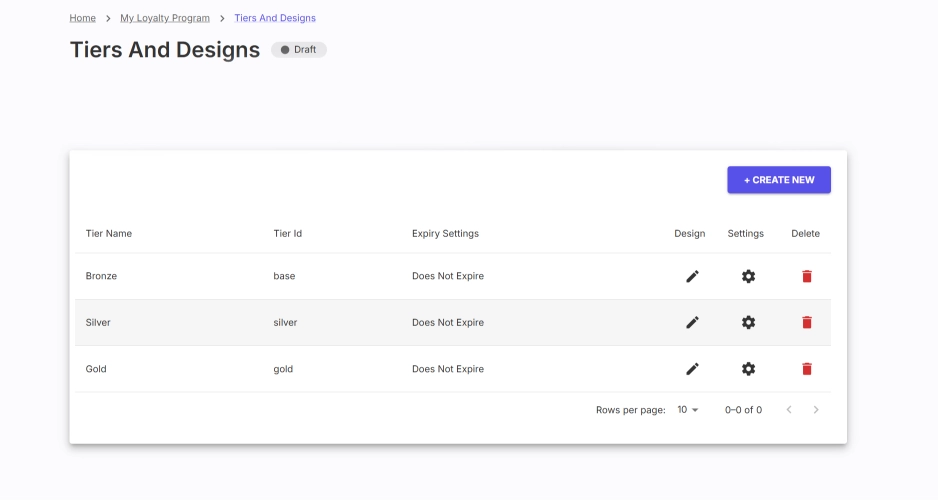Viewport: 938px width, 500px height.
Task: Click the 'Rows per page:' label
Action: [631, 410]
